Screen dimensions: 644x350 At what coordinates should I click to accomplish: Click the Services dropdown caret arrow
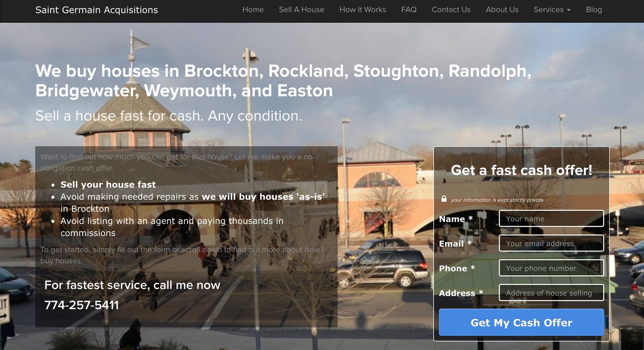click(x=569, y=10)
